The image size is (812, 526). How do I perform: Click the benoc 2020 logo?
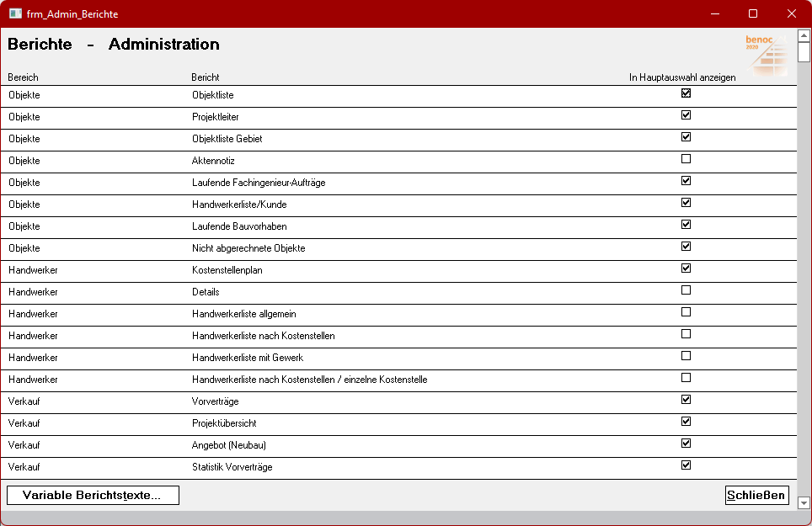click(766, 54)
